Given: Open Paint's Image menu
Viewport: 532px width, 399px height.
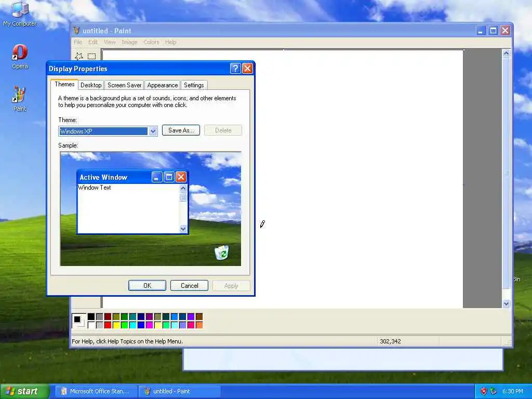Looking at the screenshot, I should pos(129,42).
